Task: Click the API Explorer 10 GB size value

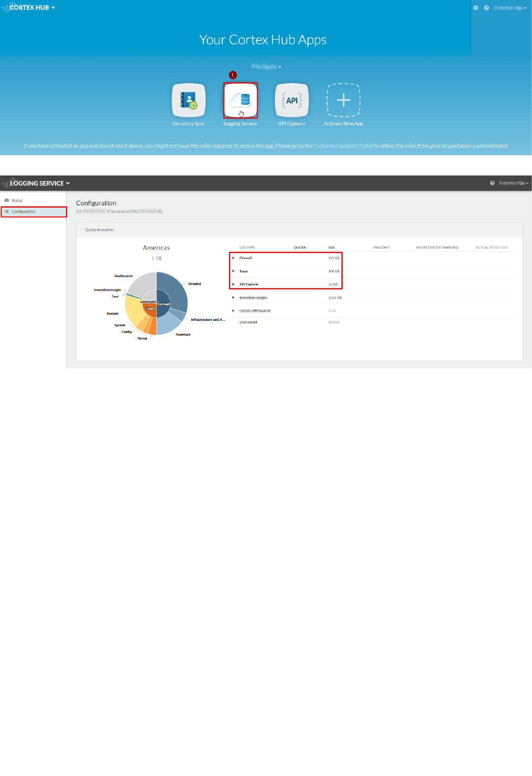Action: tap(333, 284)
